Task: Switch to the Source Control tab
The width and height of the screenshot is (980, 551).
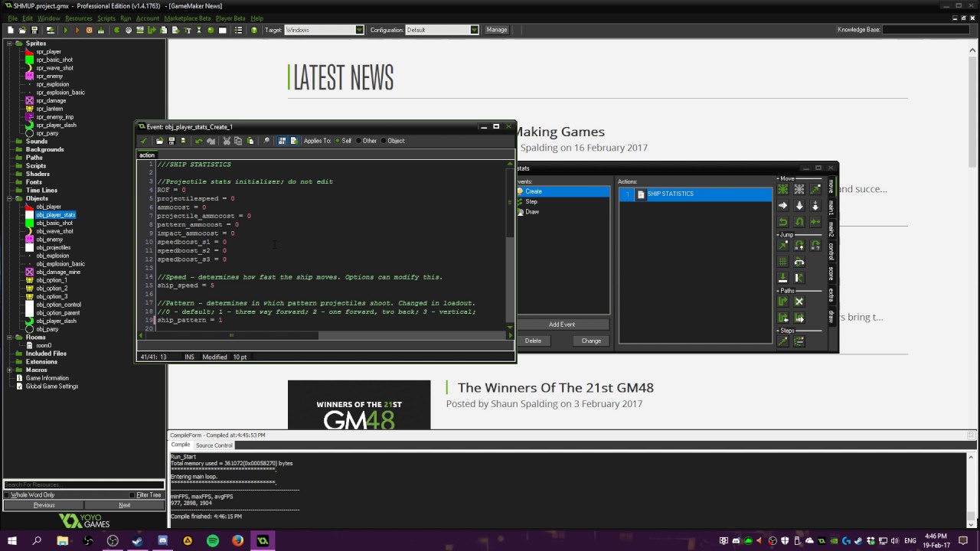Action: tap(214, 445)
